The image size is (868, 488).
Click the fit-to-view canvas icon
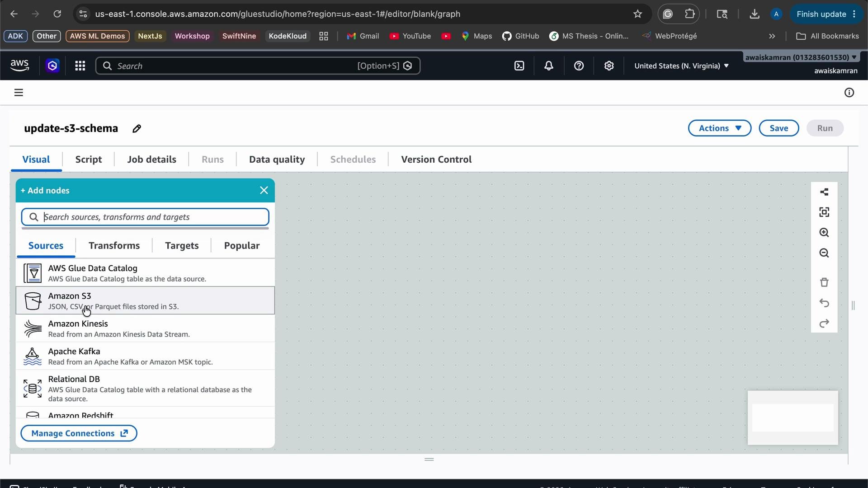point(824,212)
